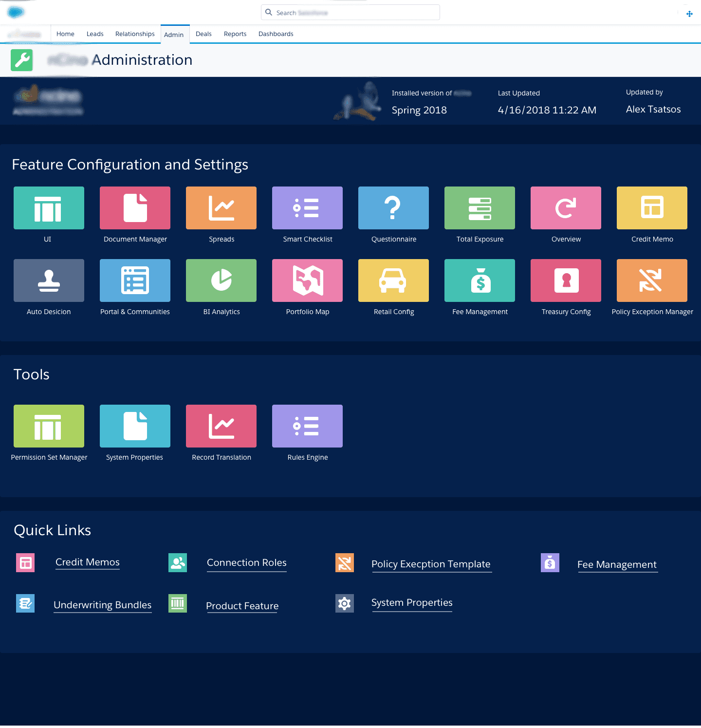This screenshot has width=701, height=728.
Task: Open the Portal & Communities tile
Action: [135, 280]
